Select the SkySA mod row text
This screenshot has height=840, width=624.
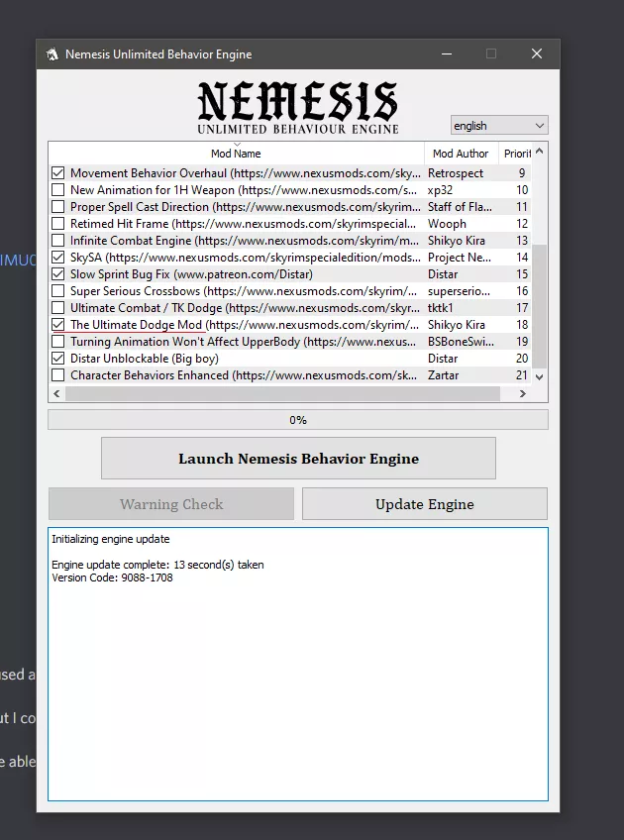click(x=246, y=258)
